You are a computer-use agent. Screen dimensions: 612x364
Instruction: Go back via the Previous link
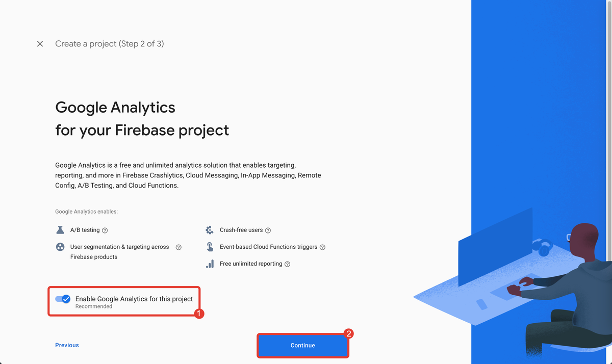pyautogui.click(x=67, y=345)
